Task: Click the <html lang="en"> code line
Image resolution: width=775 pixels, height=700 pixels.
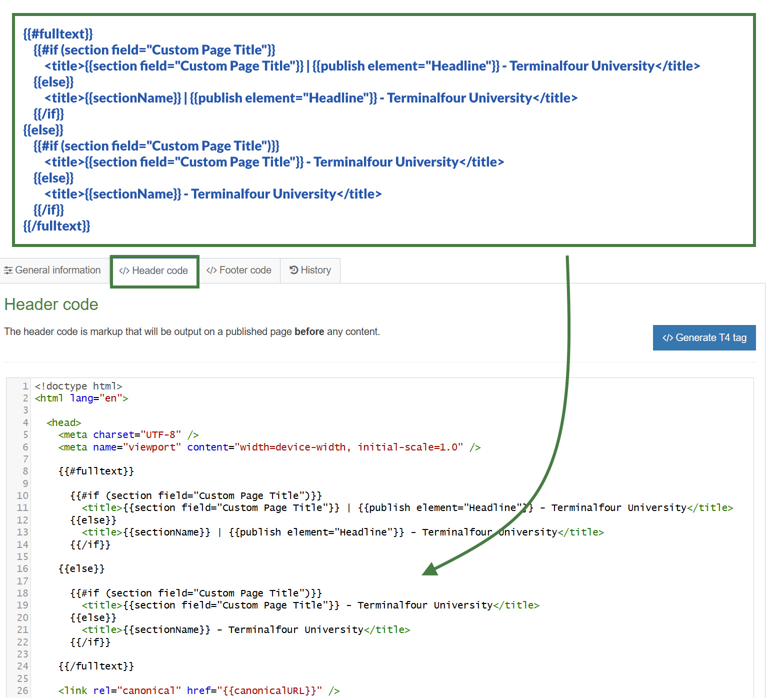Action: point(81,398)
